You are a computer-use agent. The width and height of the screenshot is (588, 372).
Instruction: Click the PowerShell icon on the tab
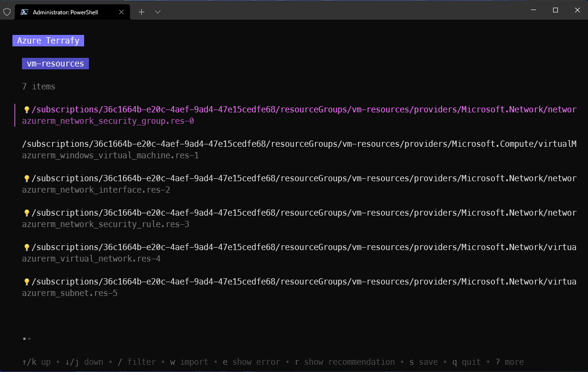coord(24,12)
